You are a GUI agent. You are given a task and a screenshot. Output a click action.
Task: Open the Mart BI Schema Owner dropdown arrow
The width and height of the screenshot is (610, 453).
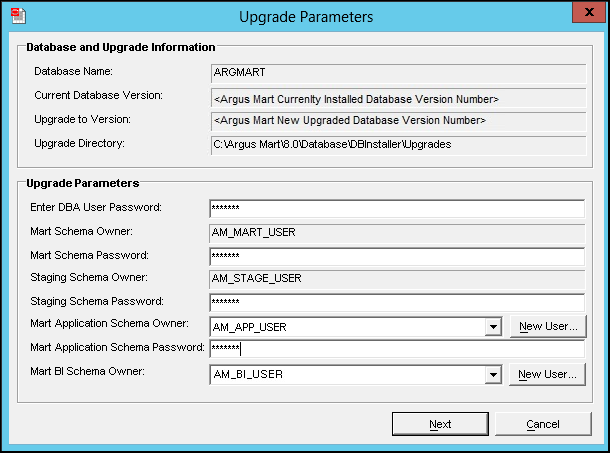click(493, 375)
